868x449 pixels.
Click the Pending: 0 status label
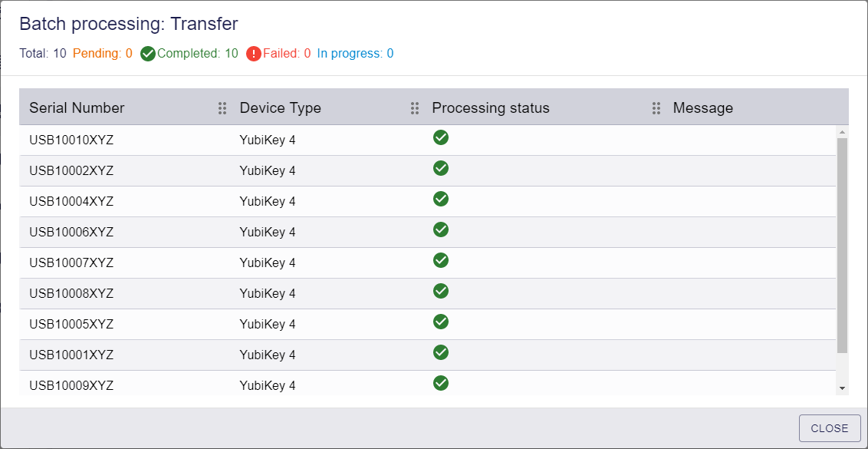coord(103,54)
